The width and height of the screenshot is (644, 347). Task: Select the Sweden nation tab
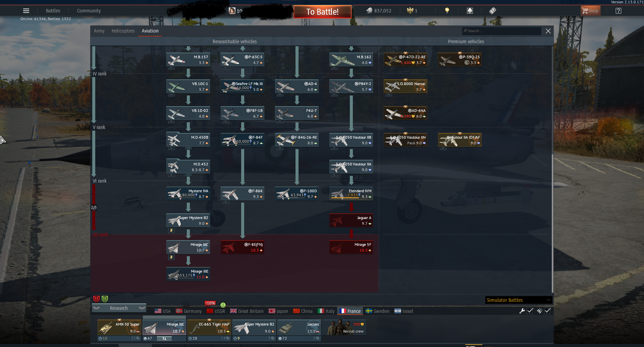377,311
